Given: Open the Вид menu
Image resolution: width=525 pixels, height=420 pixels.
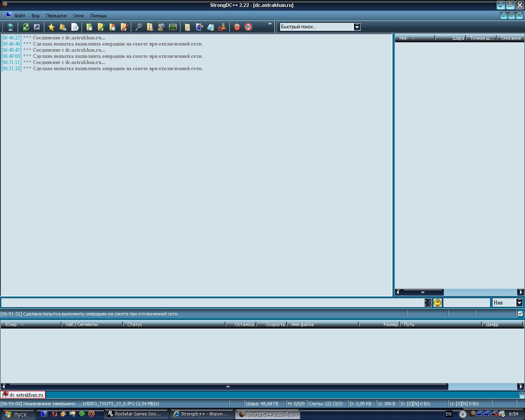Looking at the screenshot, I should point(36,16).
